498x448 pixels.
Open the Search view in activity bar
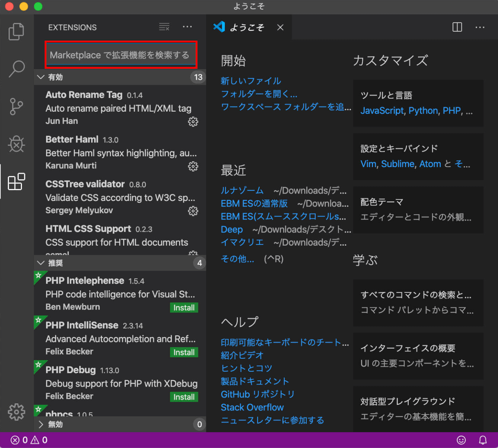[x=16, y=69]
